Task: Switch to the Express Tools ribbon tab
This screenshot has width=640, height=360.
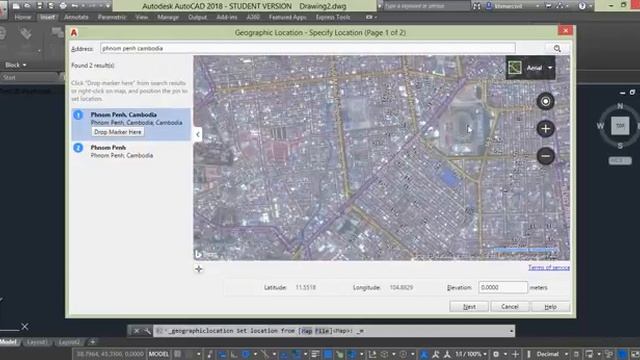Action: (x=333, y=17)
